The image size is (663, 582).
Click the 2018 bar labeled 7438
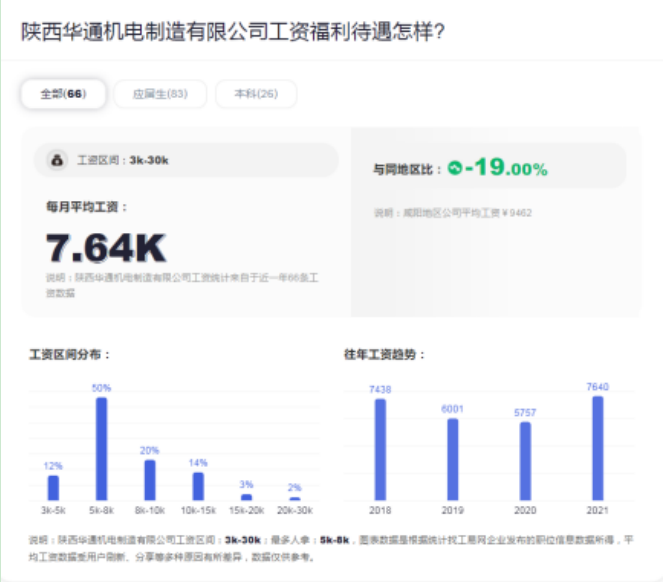point(380,450)
